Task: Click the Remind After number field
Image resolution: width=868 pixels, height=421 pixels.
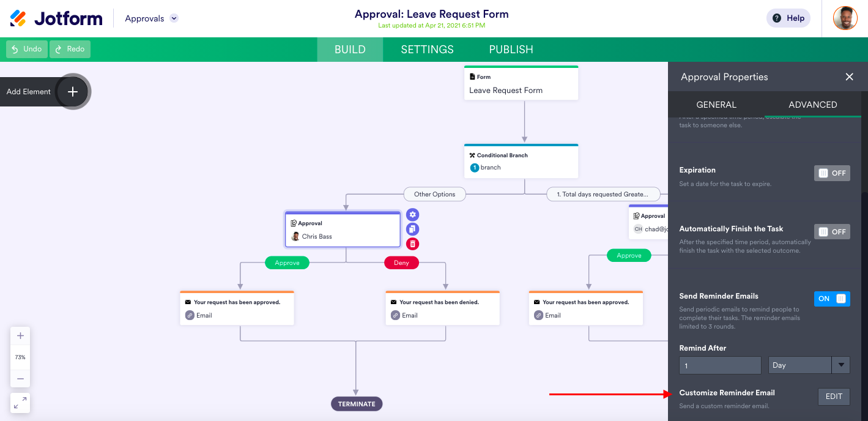Action: click(720, 365)
